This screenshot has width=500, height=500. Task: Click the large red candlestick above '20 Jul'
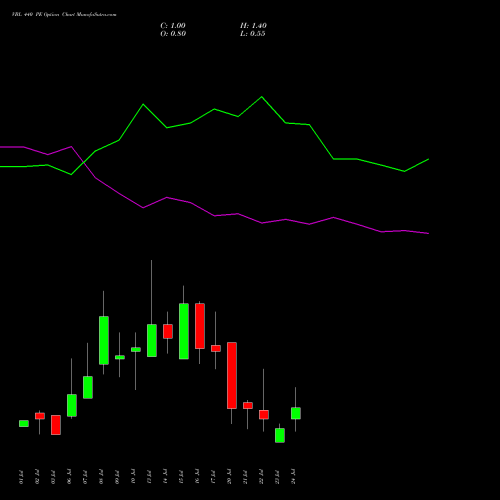point(232,375)
